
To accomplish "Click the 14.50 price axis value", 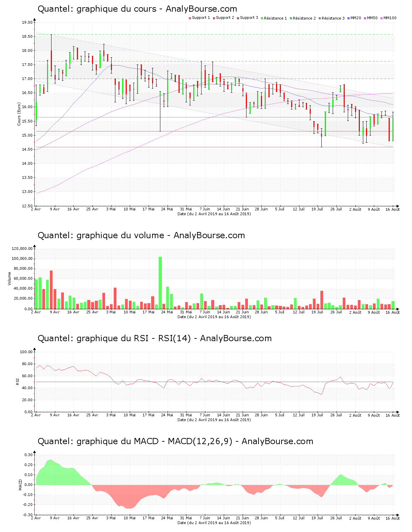I will pos(27,149).
